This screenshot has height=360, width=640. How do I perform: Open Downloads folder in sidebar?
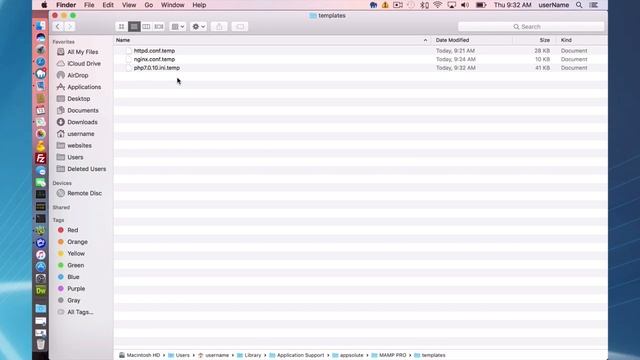[x=82, y=122]
